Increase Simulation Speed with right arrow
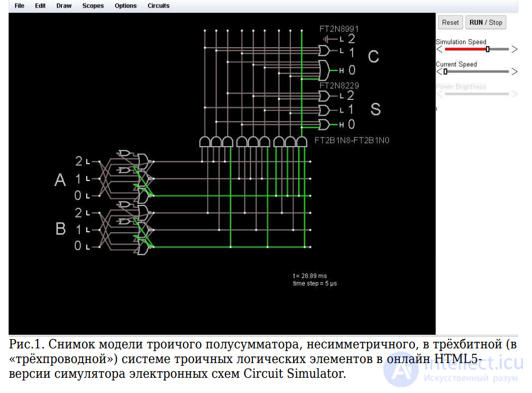532x393 pixels. point(514,49)
